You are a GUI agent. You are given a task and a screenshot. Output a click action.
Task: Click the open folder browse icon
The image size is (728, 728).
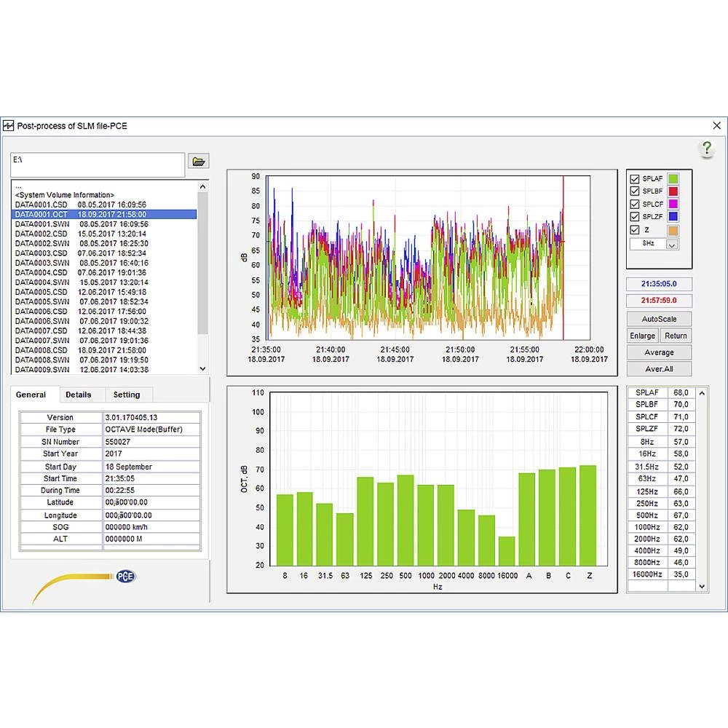coord(198,162)
